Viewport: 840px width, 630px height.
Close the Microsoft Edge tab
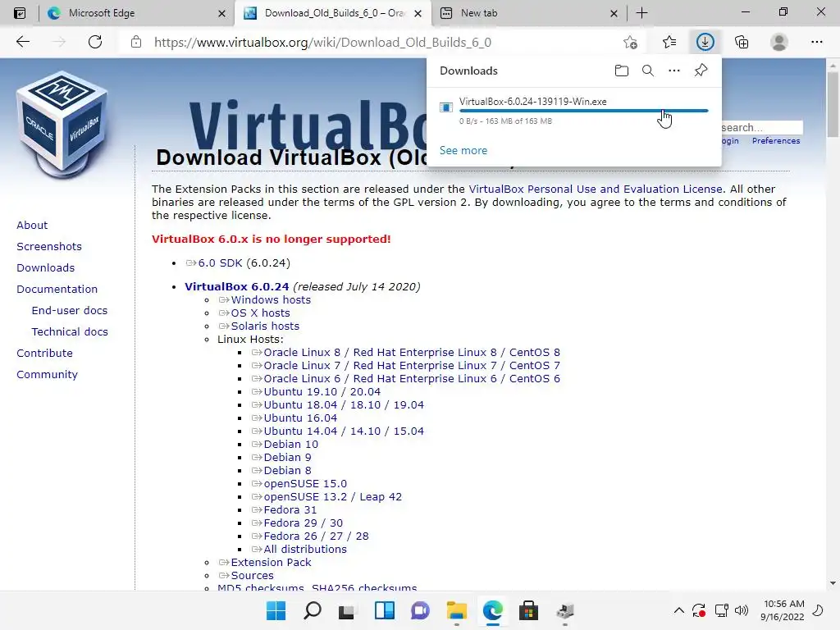tap(221, 13)
